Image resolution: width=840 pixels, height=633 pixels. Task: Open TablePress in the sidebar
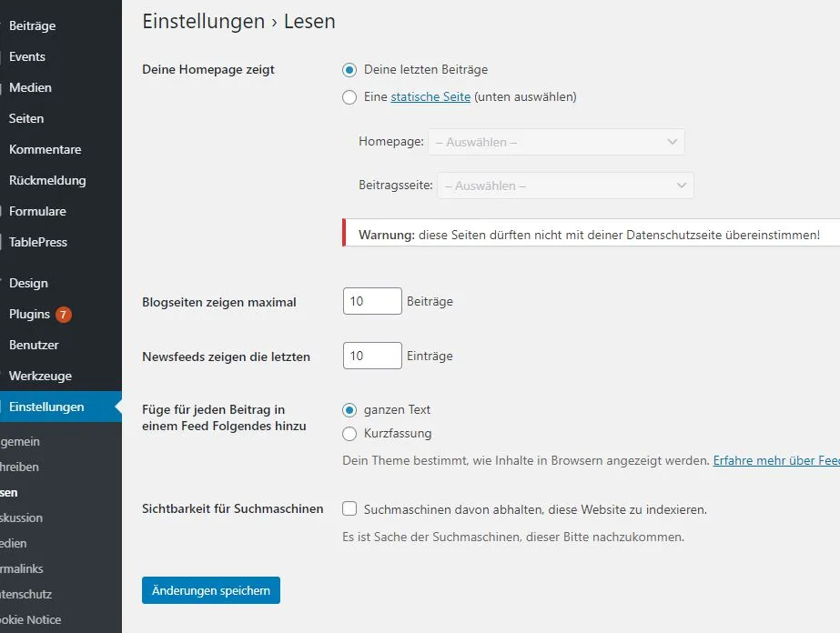pos(38,243)
